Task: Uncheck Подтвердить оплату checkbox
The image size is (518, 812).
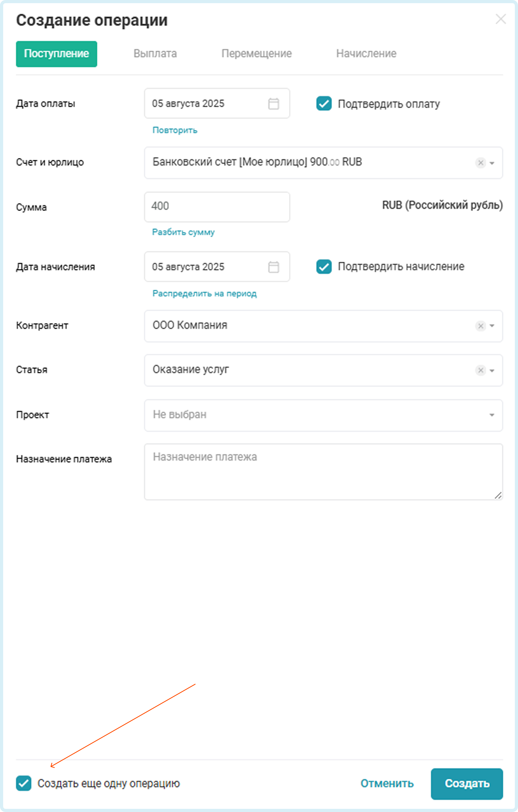Action: [x=324, y=103]
